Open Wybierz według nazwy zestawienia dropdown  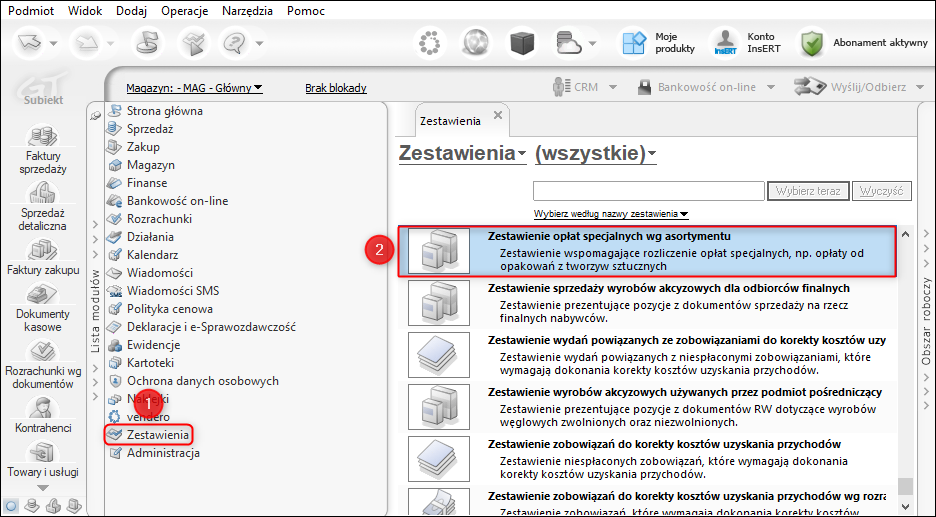coord(611,214)
